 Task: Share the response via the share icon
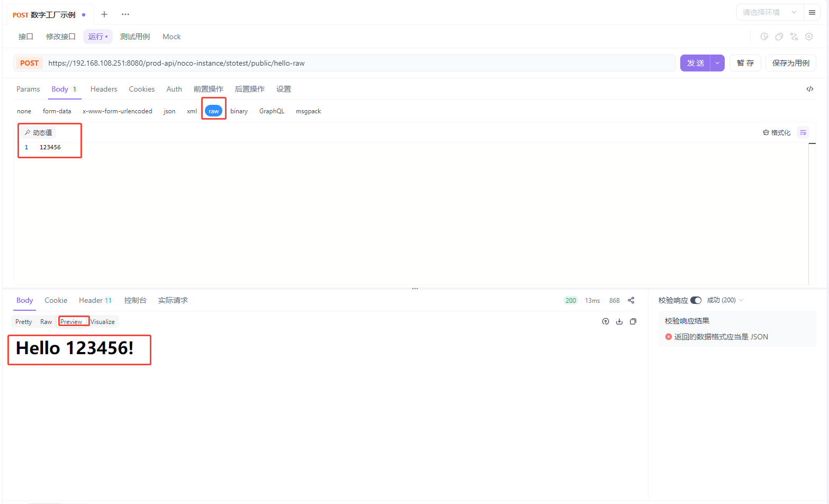pyautogui.click(x=631, y=300)
